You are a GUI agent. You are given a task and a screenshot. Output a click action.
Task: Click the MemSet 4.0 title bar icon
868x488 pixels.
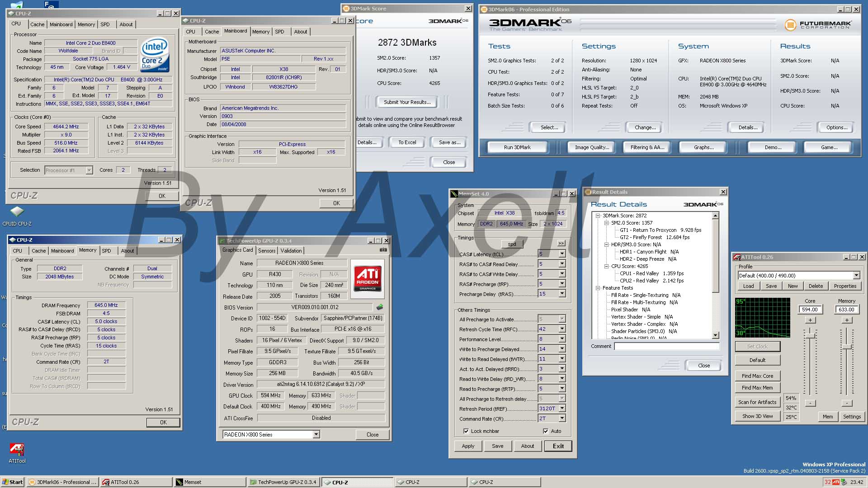point(454,194)
